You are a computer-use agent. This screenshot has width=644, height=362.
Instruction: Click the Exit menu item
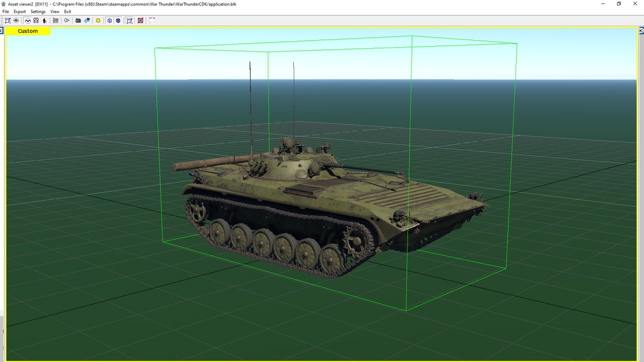67,12
